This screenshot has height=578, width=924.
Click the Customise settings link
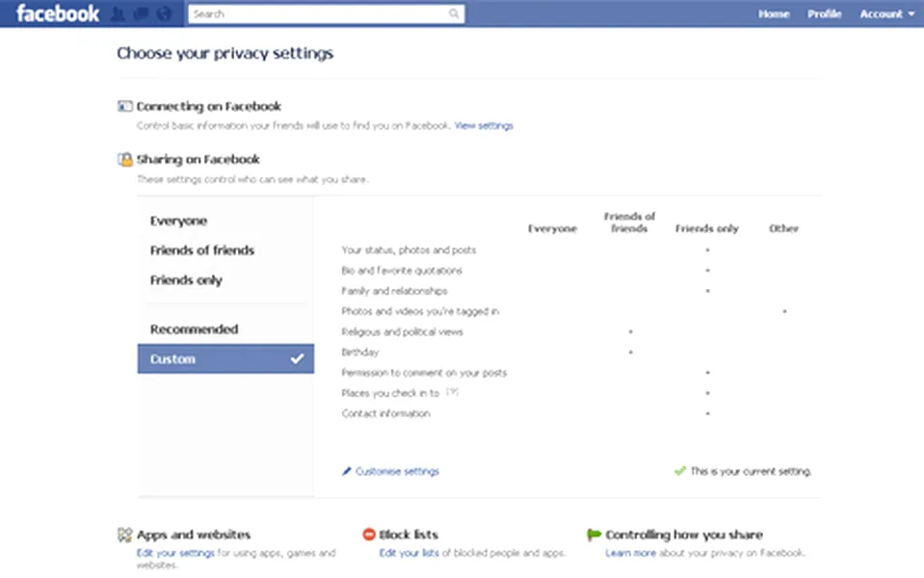coord(397,472)
